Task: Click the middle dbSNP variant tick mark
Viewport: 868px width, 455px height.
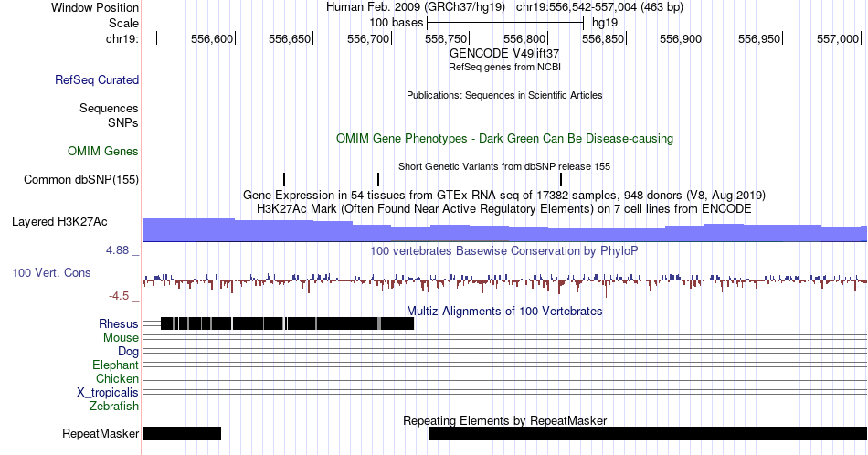Action: 378,179
